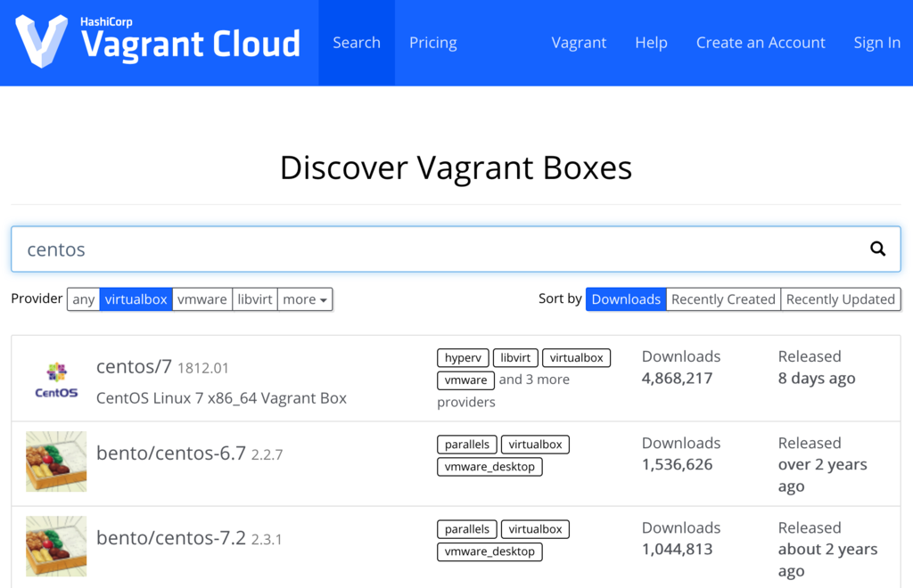Open the bento/centos-6.7 box thumbnail
913x588 pixels.
tap(55, 461)
